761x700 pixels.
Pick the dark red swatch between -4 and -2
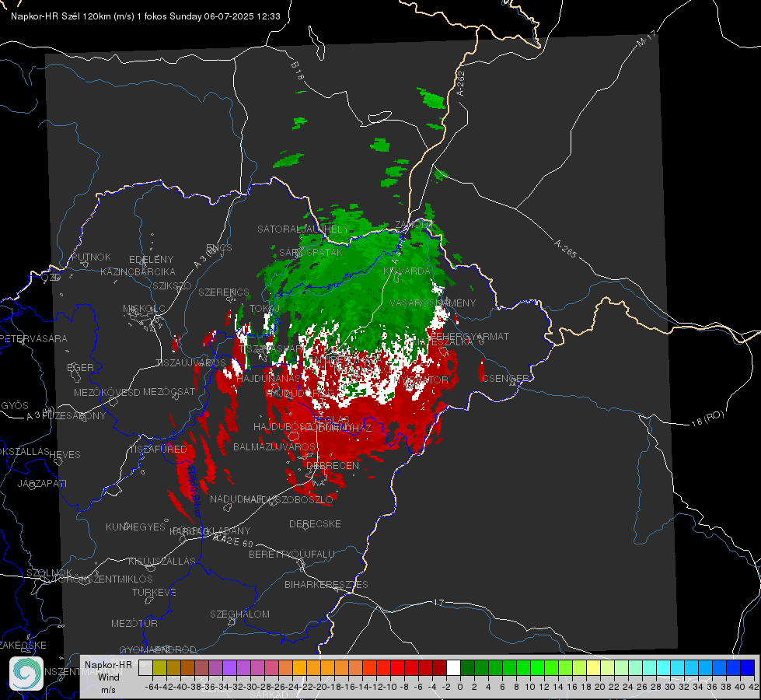click(439, 667)
